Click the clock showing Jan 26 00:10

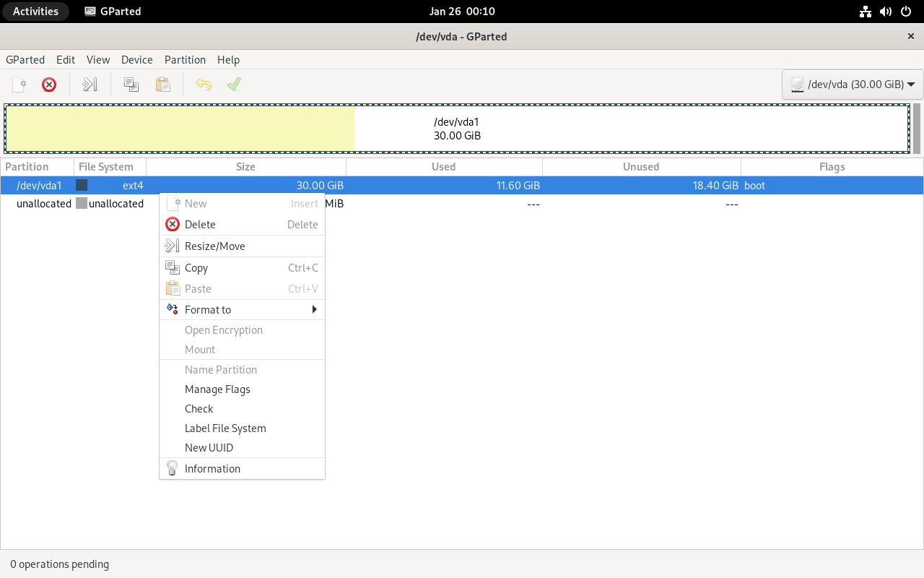(x=461, y=11)
